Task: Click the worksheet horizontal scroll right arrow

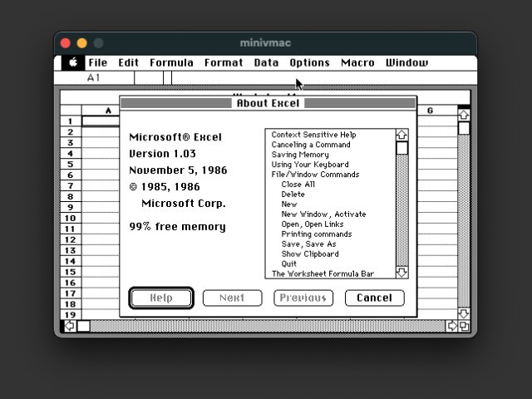Action: (x=452, y=326)
